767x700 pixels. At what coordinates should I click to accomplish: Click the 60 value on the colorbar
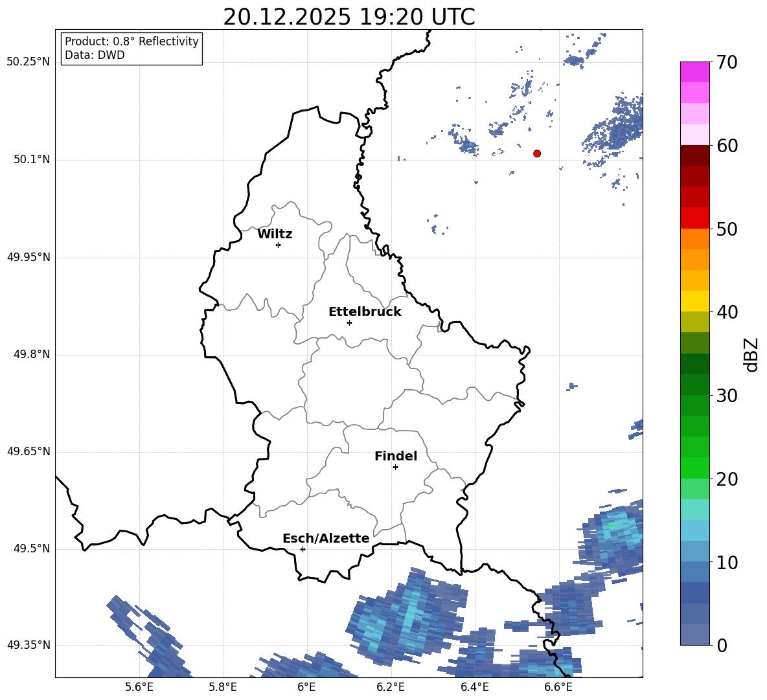click(727, 146)
